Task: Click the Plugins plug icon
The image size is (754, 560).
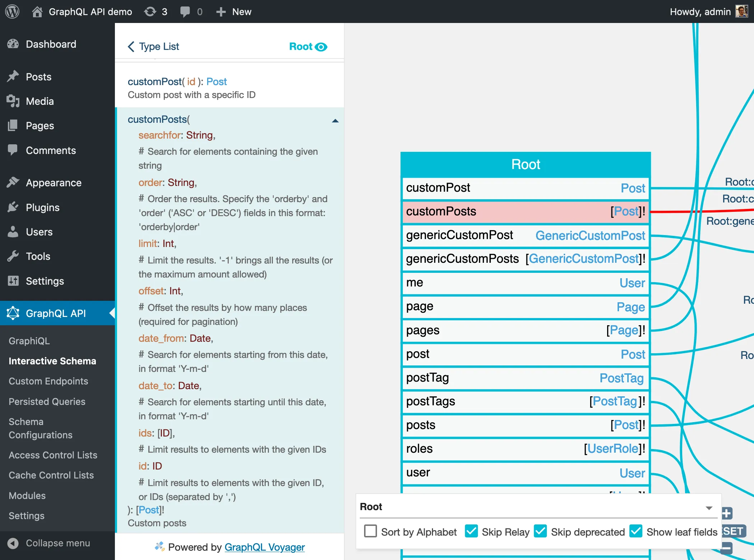Action: 13,207
